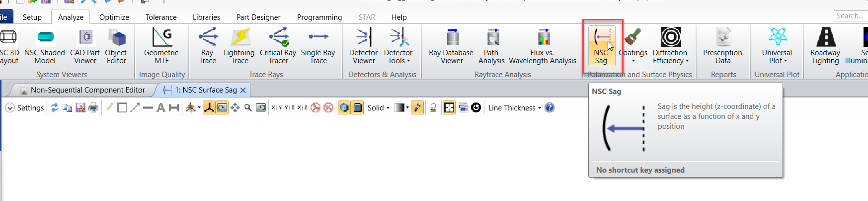868x201 pixels.
Task: Open Geometric MTF analysis
Action: tap(161, 46)
